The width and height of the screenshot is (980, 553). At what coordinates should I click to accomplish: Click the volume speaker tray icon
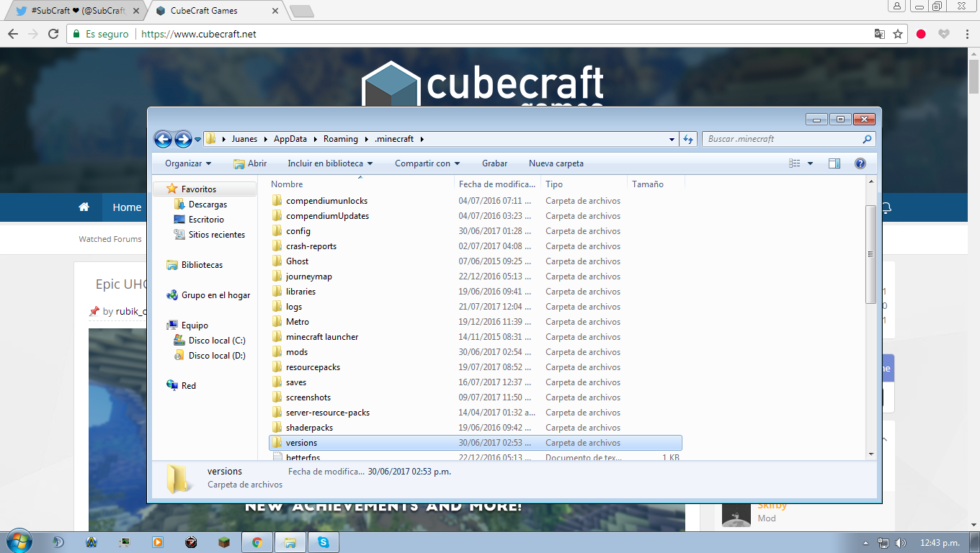coord(900,542)
